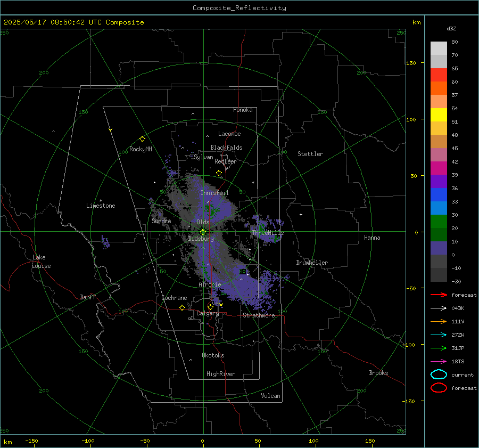Click the RockyMH label on the map
The image size is (479, 448).
pos(141,149)
